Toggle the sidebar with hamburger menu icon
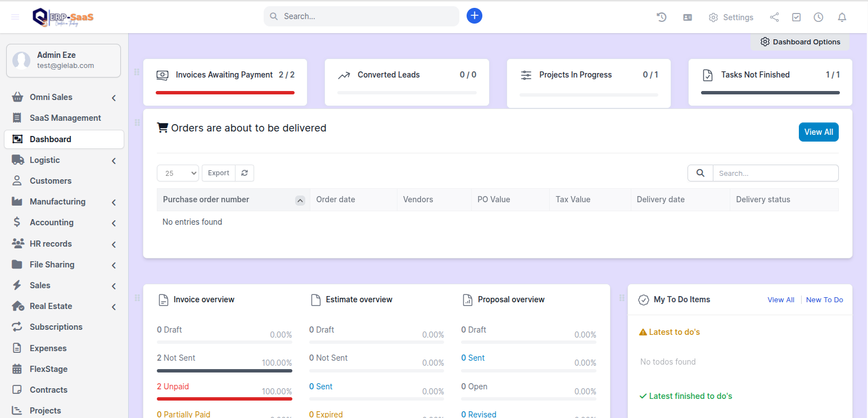The image size is (868, 418). click(15, 17)
